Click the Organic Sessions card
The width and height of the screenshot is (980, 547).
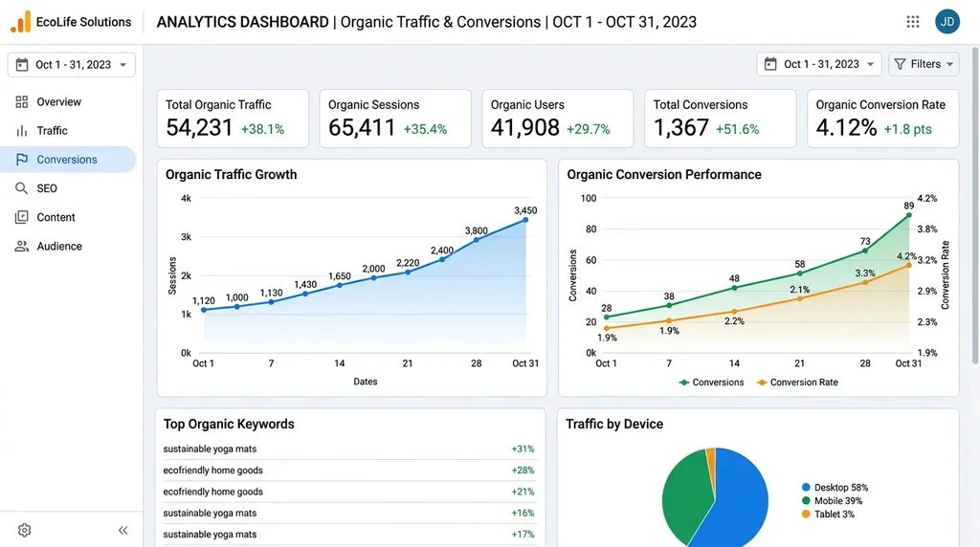(395, 119)
